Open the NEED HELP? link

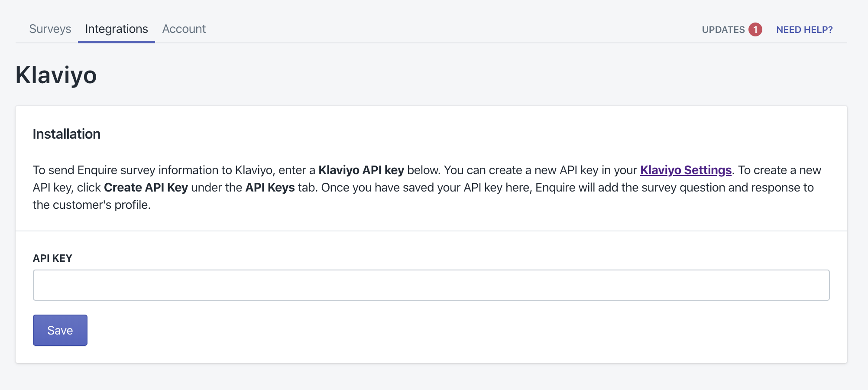(x=804, y=30)
